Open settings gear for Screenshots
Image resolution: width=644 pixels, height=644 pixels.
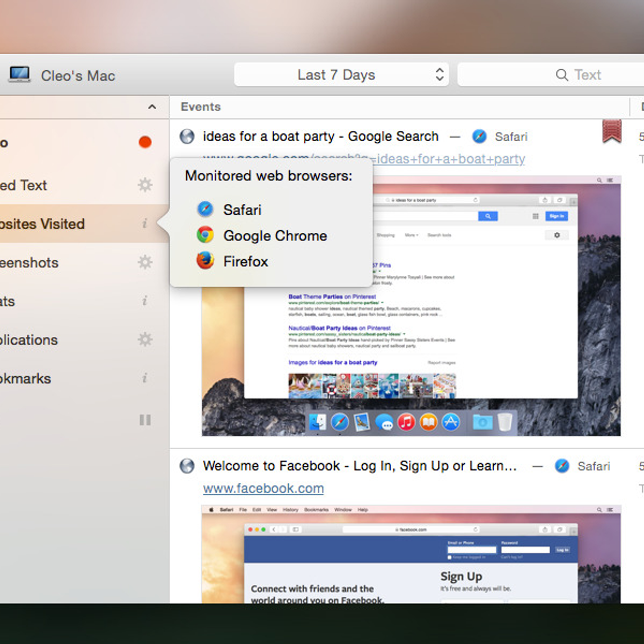pos(145,262)
